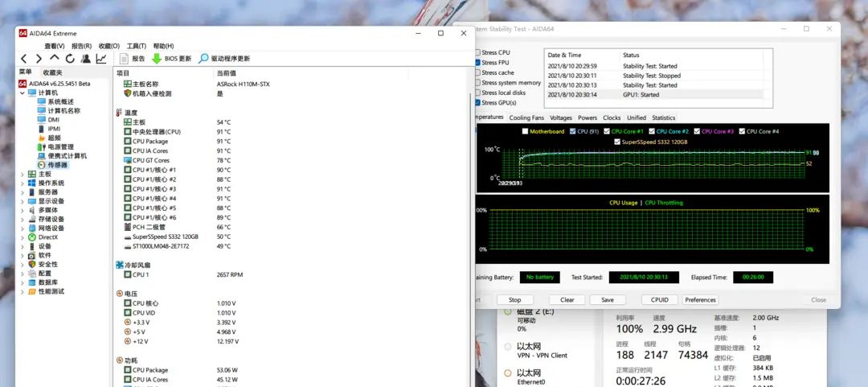Image resolution: width=868 pixels, height=387 pixels.
Task: Expand the 服务器 tree node
Action: coord(23,191)
